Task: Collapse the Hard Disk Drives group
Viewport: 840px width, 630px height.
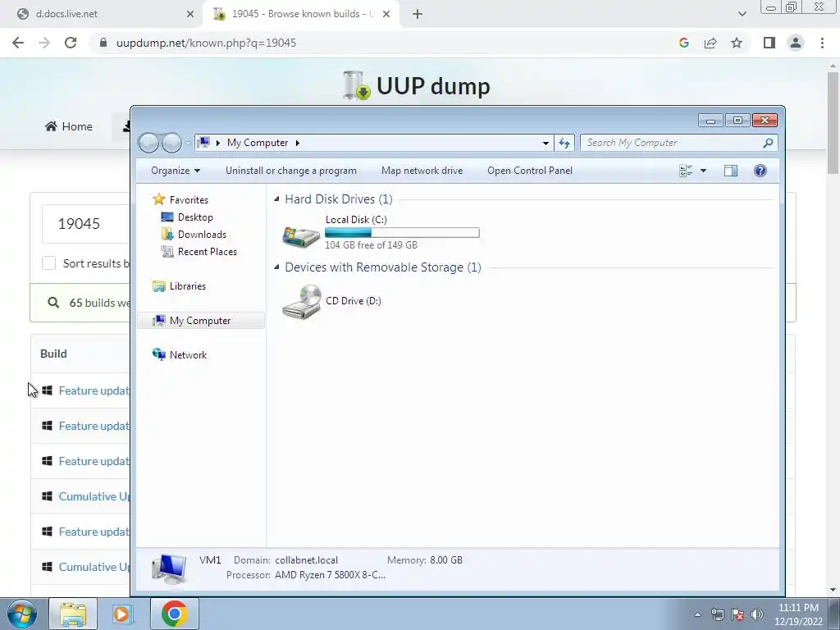Action: point(276,199)
